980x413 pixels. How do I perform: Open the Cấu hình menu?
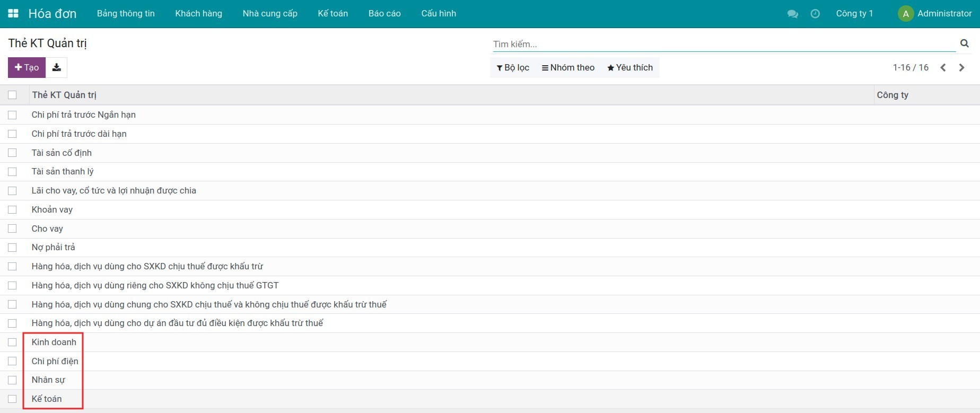pyautogui.click(x=439, y=13)
